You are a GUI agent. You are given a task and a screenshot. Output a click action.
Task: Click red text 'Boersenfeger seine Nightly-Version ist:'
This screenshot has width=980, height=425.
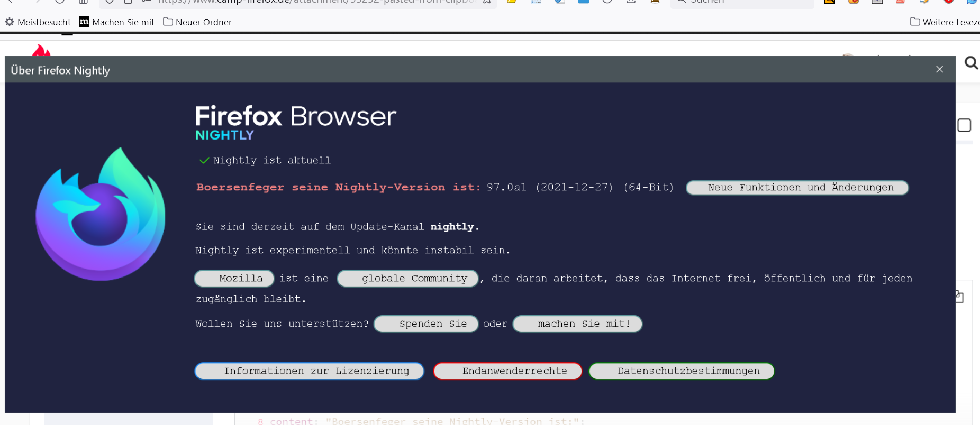[339, 188]
